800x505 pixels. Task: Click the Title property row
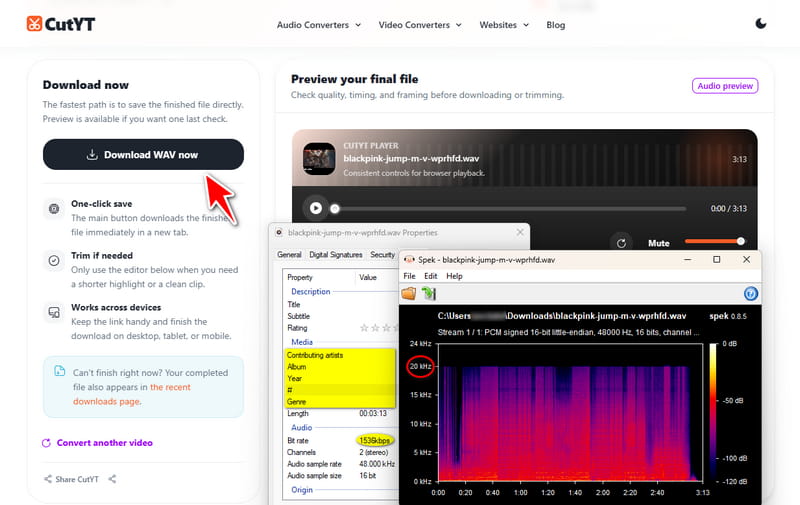pos(341,304)
